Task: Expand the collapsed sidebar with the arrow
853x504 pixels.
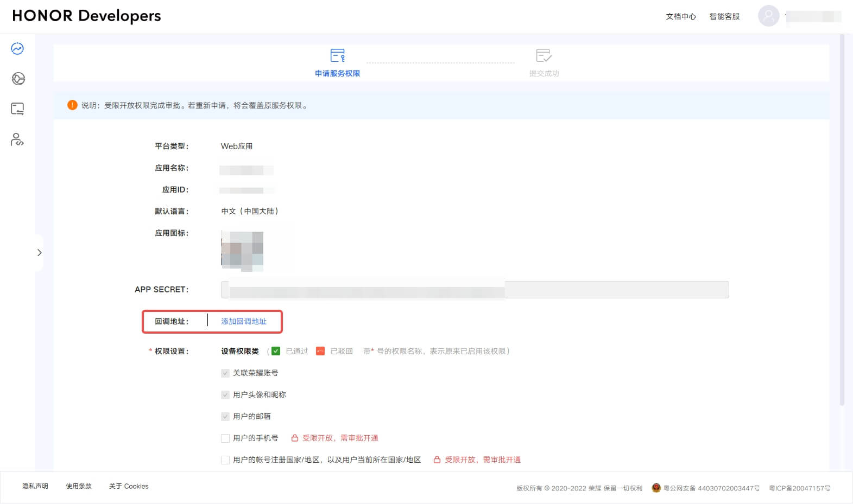Action: (39, 253)
